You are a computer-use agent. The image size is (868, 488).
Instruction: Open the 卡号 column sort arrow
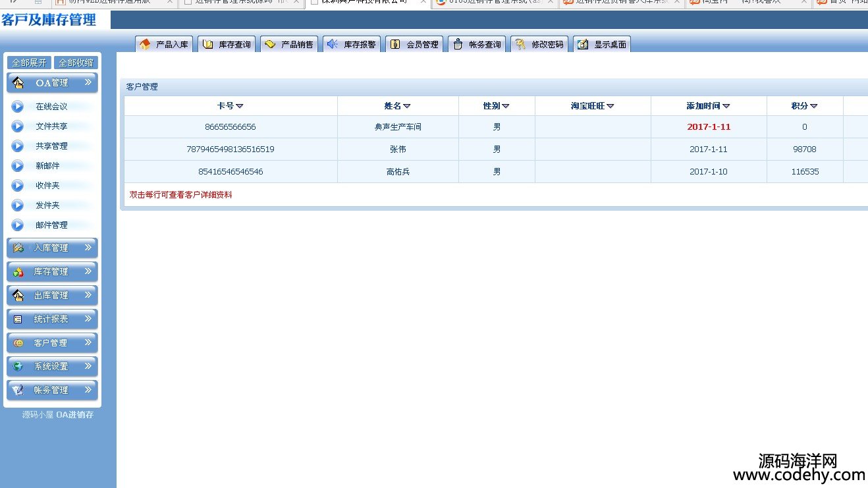pos(240,107)
